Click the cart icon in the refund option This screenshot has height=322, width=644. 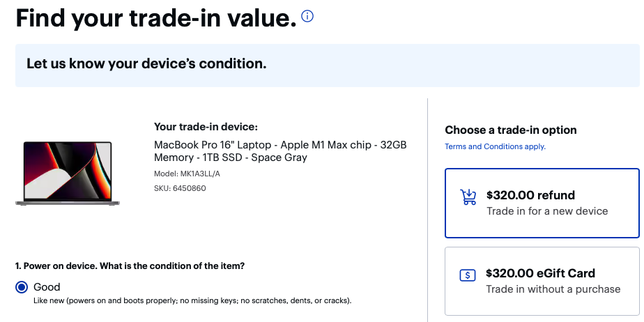tap(468, 197)
